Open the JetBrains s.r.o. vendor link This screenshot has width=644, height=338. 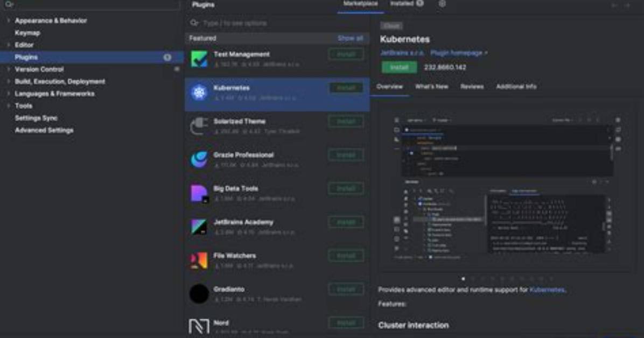[x=402, y=53]
